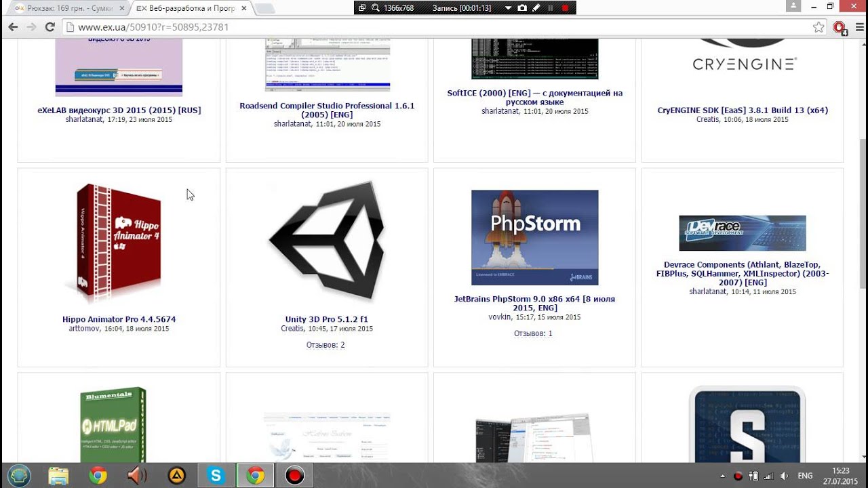This screenshot has width=868, height=488.
Task: Open the Hippo Animator 4 box thumbnail
Action: pyautogui.click(x=119, y=244)
